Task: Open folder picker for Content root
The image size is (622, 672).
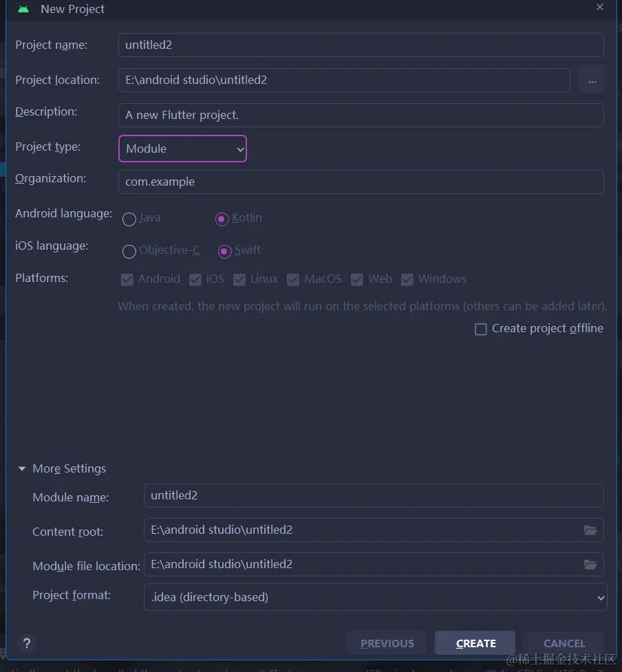Action: pyautogui.click(x=590, y=530)
